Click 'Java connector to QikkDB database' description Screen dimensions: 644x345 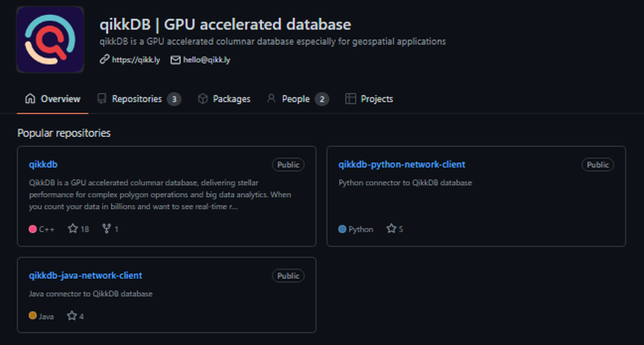point(90,294)
